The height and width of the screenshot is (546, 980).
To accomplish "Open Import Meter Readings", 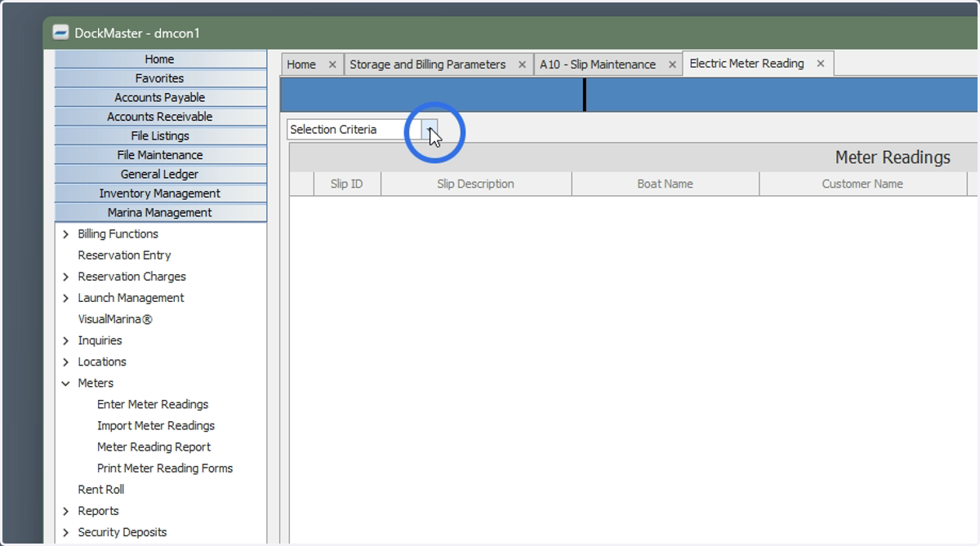I will tap(156, 425).
